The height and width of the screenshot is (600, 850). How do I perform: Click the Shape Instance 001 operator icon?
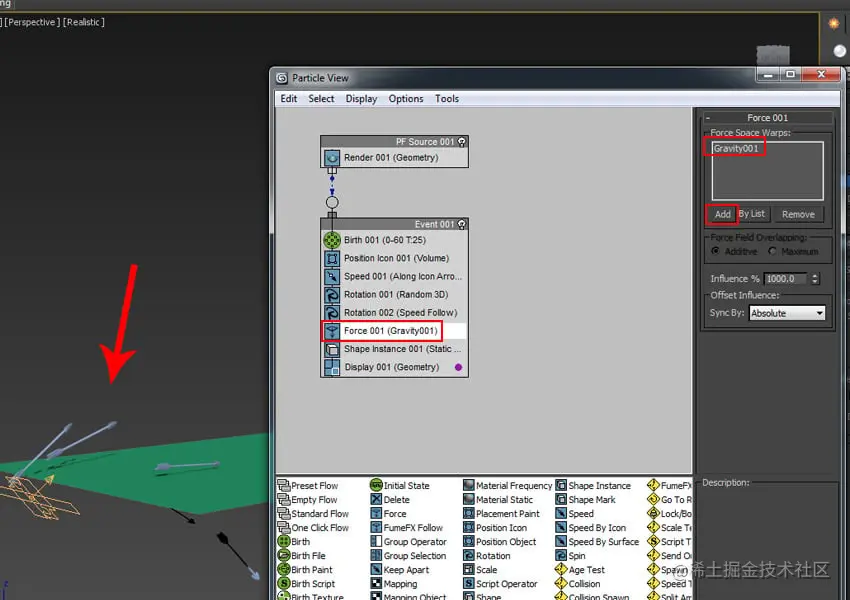click(x=332, y=349)
